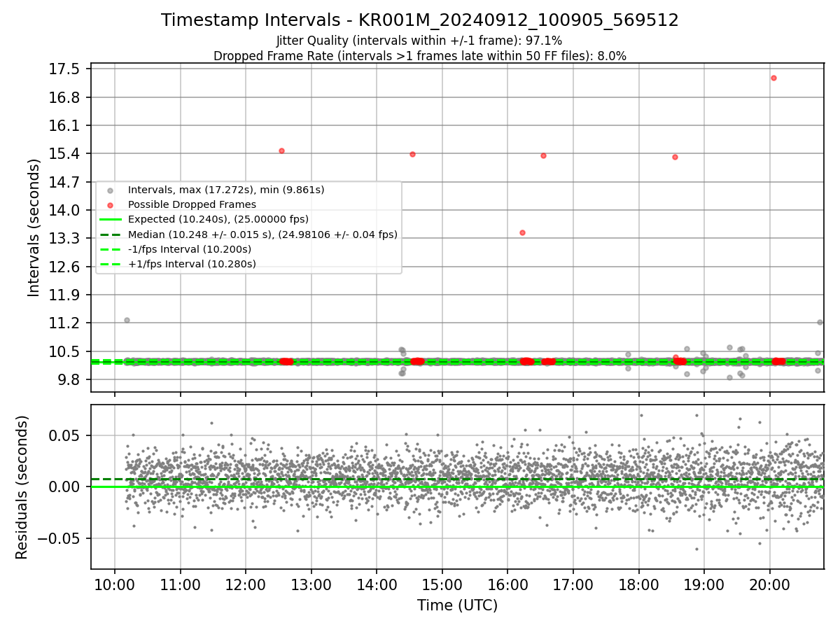Click the red 15.4s point just after 14:30
The width and height of the screenshot is (840, 630).
tap(412, 154)
